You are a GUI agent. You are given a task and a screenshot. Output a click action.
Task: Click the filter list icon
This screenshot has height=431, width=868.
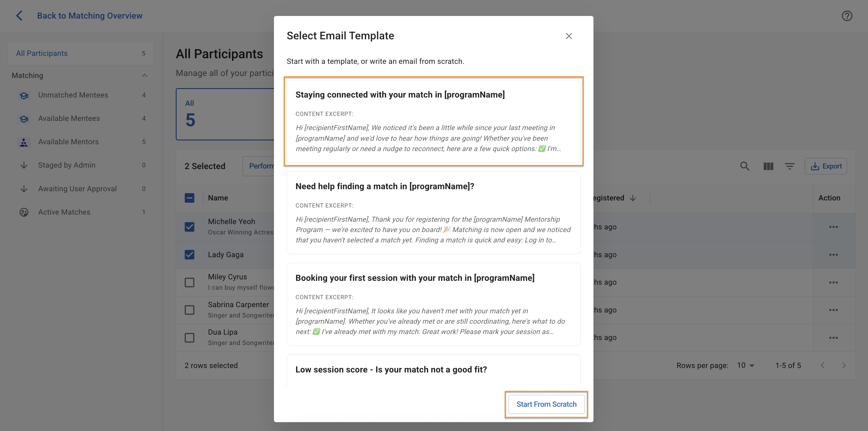[x=790, y=166]
